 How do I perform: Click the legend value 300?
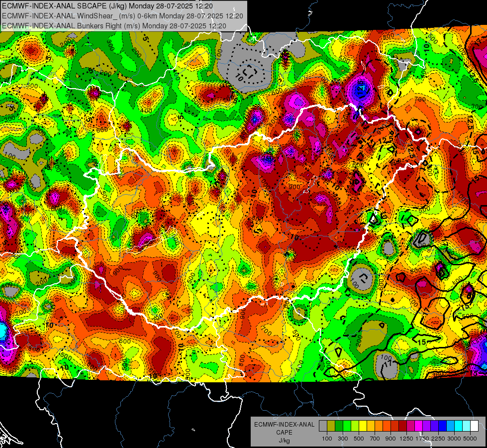pyautogui.click(x=343, y=439)
